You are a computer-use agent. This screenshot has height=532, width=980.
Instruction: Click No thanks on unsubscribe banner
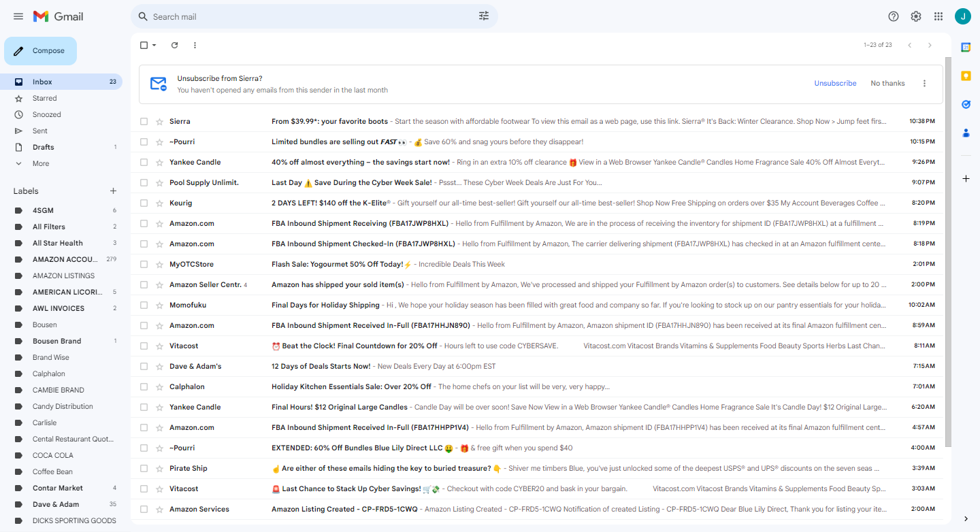click(887, 83)
